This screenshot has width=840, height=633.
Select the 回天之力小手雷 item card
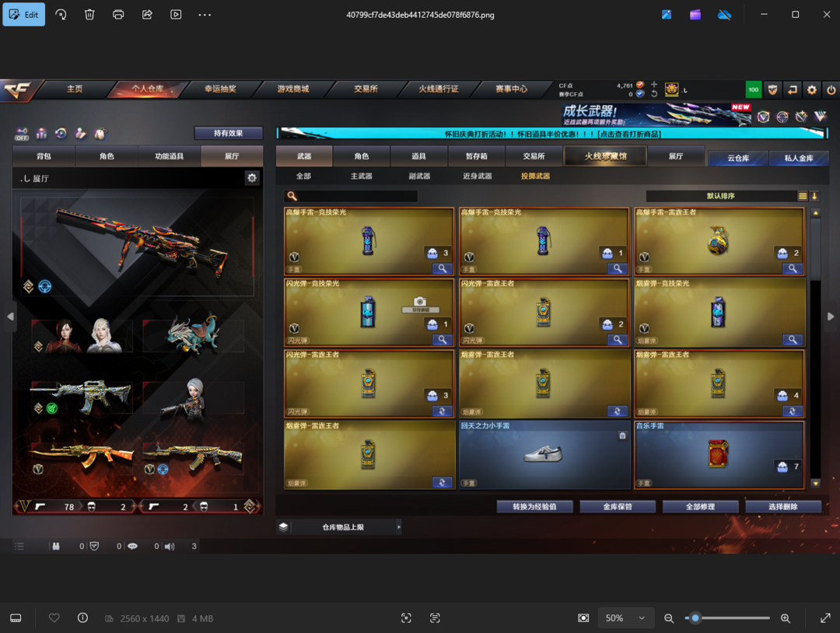coord(544,455)
